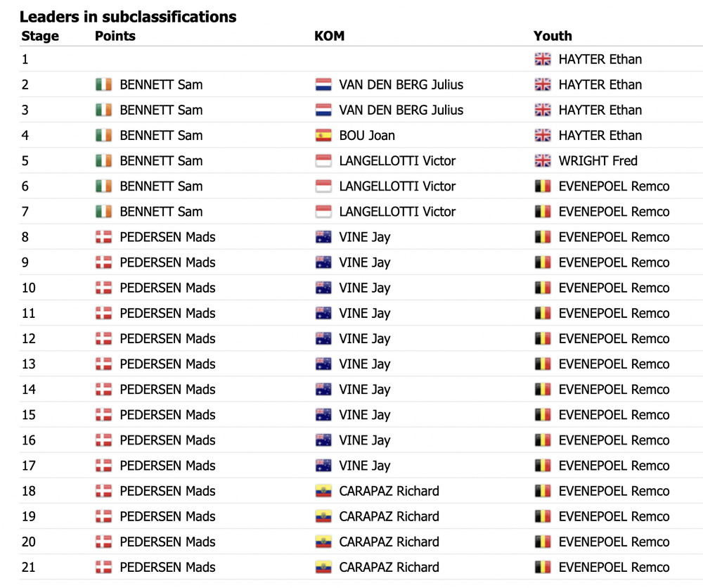The image size is (703, 588).
Task: Click the Youth column header
Action: click(553, 36)
